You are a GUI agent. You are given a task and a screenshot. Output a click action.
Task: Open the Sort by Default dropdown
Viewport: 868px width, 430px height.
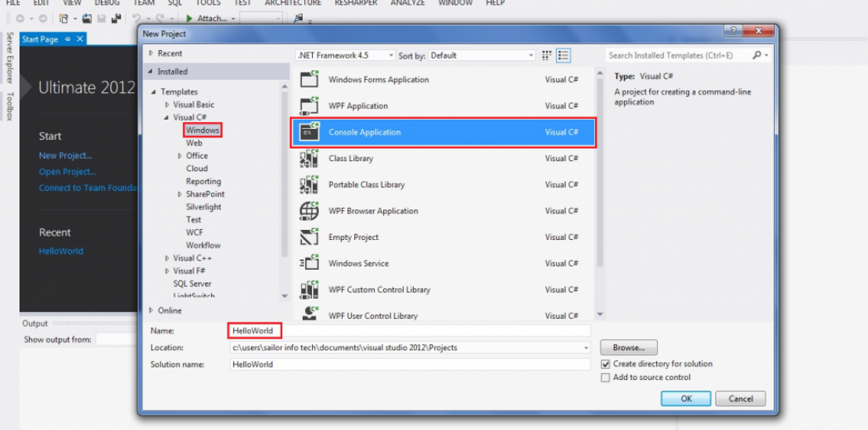tap(481, 56)
